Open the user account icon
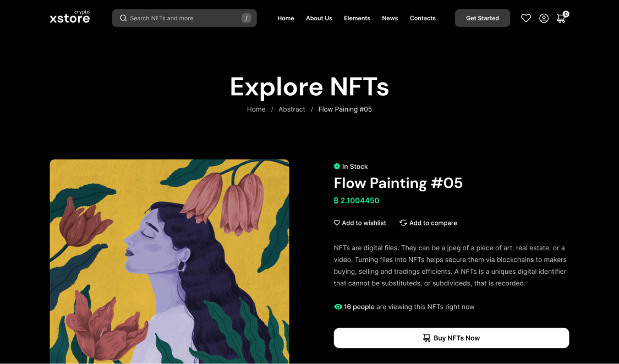The image size is (619, 364). 544,18
